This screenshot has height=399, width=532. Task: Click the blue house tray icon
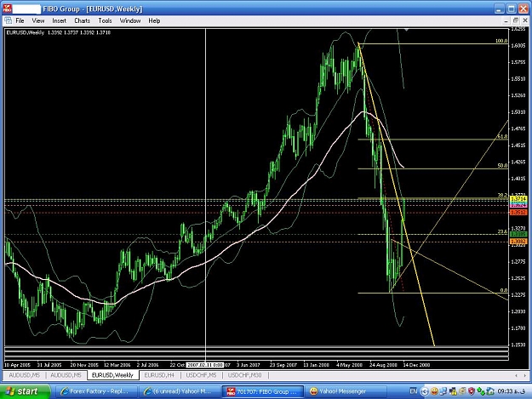tap(489, 391)
